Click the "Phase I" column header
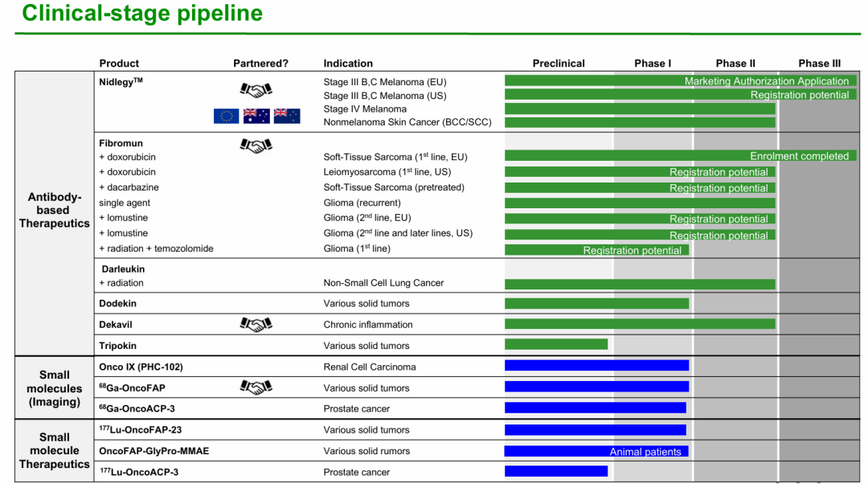868x484 pixels. pyautogui.click(x=653, y=64)
